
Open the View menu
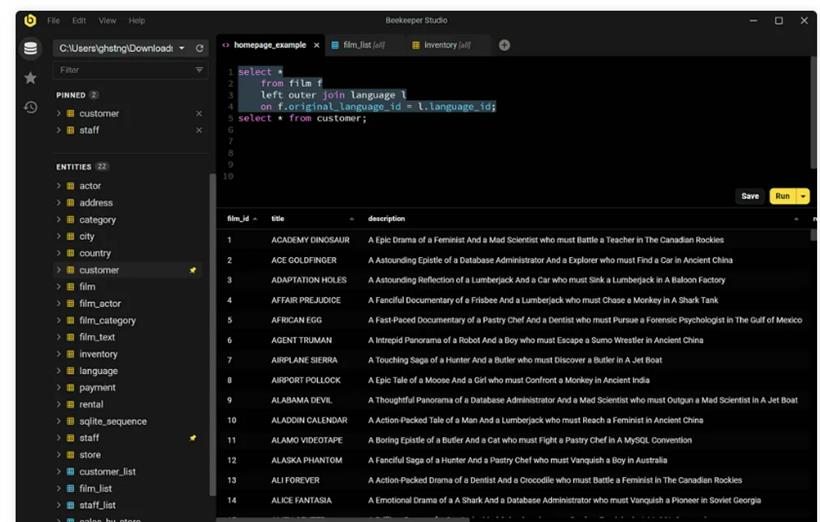[x=107, y=20]
